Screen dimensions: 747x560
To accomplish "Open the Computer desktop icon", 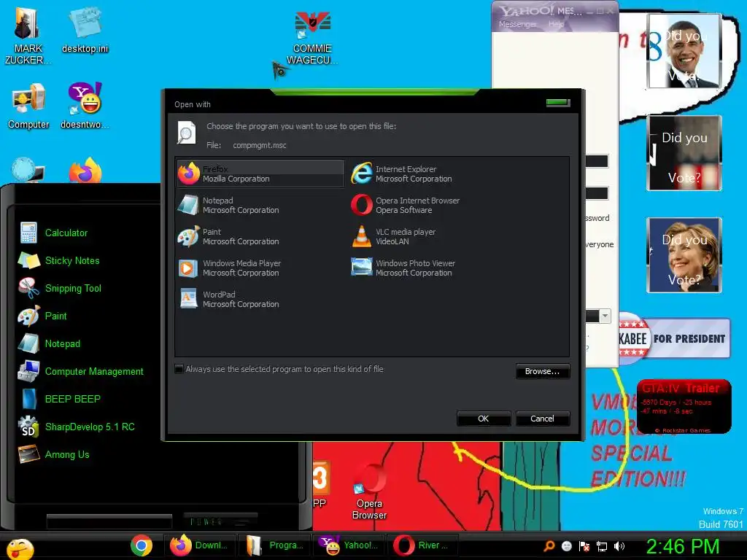I will click(x=28, y=106).
